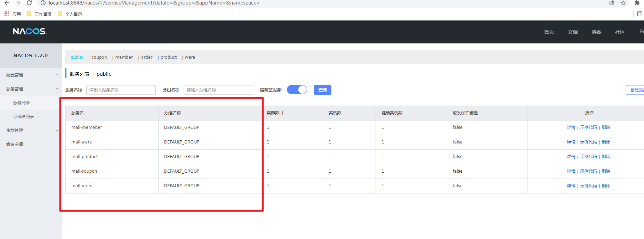Click 删除 for mall-product
Viewport: 644px width, 239px height.
tap(606, 157)
